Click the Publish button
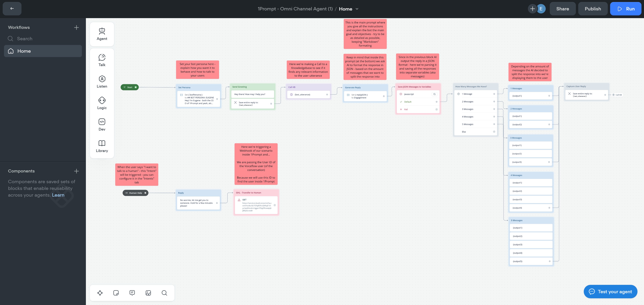This screenshot has height=305, width=644. coord(593,9)
